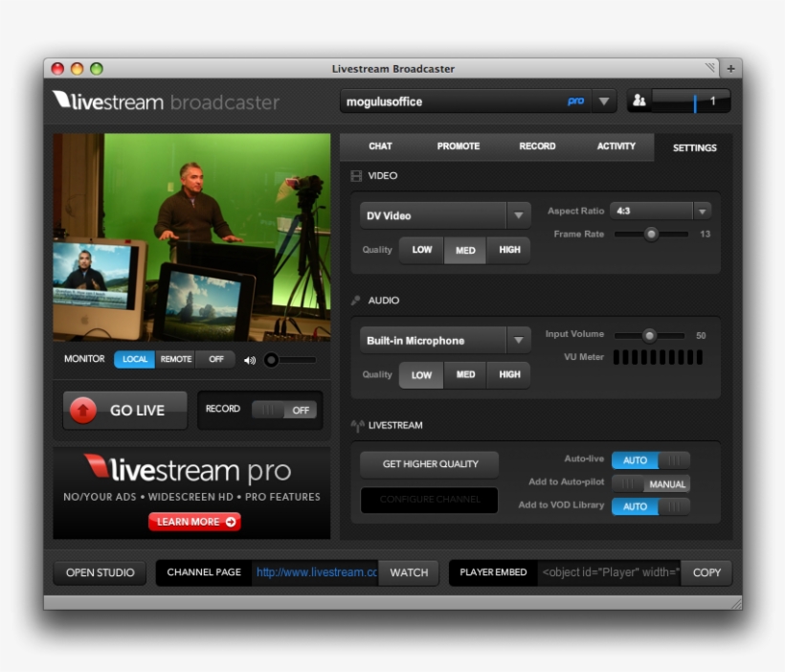Switch to the Chat tab
This screenshot has height=672, width=785.
point(380,146)
